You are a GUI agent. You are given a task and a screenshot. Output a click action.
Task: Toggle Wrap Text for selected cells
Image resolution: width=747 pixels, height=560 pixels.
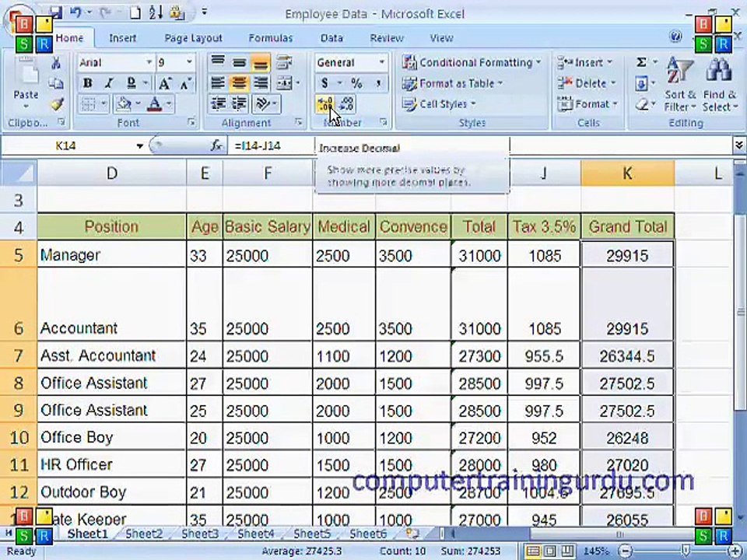coord(285,62)
